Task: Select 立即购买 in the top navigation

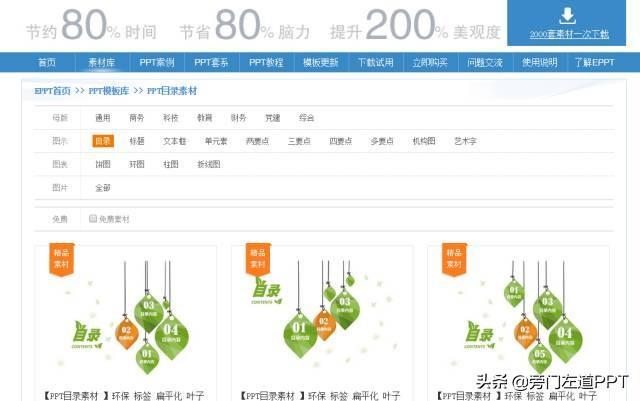Action: (x=430, y=62)
